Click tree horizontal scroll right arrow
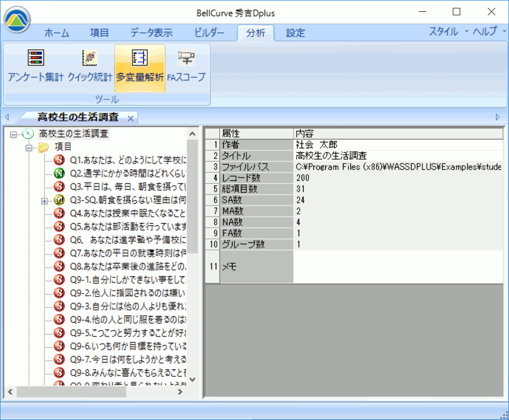The width and height of the screenshot is (509, 420). pos(180,392)
